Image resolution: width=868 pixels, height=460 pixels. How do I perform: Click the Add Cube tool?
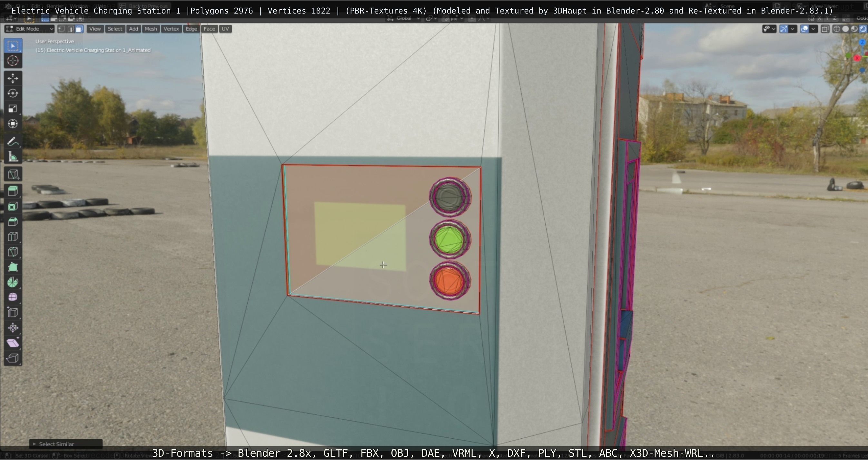pos(13,174)
